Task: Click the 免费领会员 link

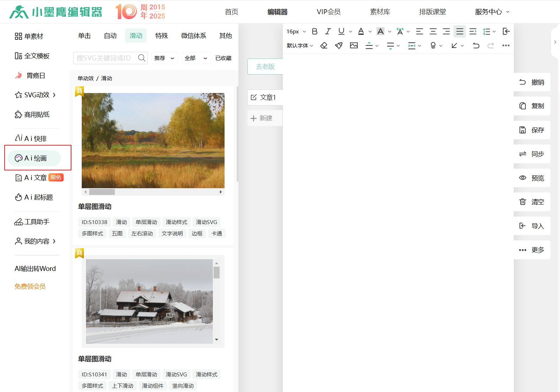Action: click(x=30, y=287)
